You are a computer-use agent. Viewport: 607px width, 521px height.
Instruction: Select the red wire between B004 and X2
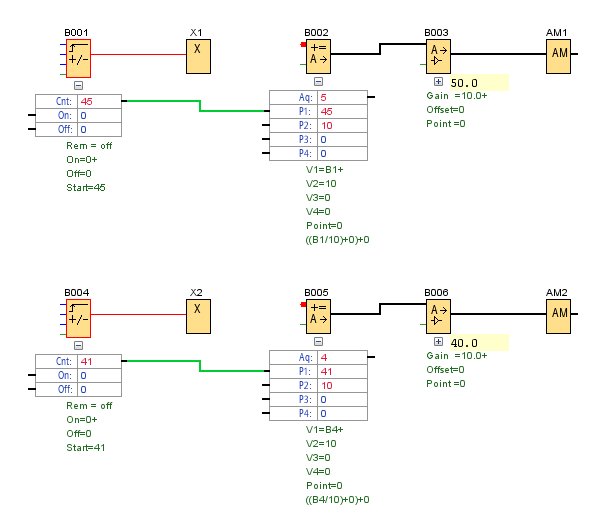click(x=138, y=315)
